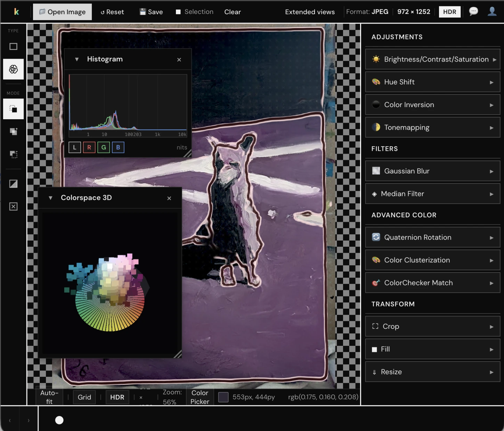Click the sun icon for Brightness/Contrast/Saturation

(x=376, y=59)
